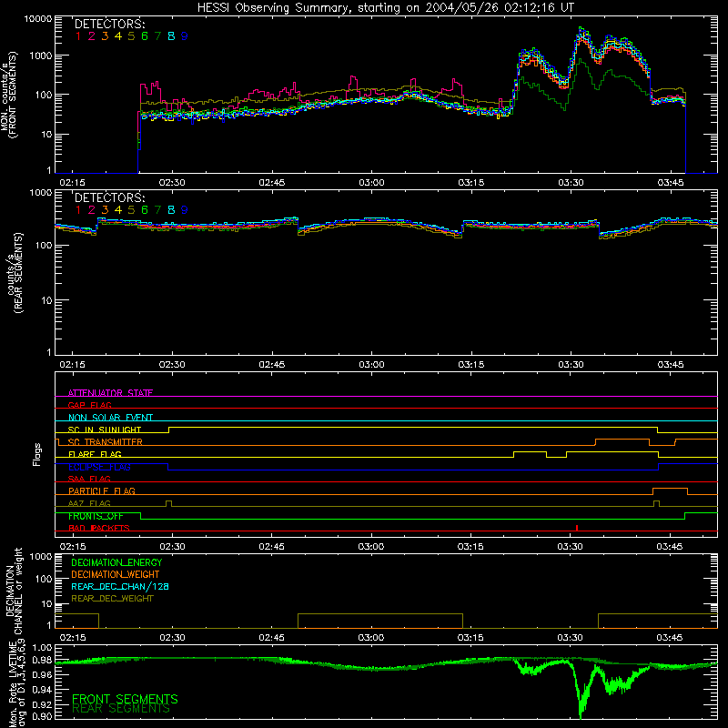Screen dimensions: 728x728
Task: Click detector 9 in rear segments legend
Action: pos(185,210)
